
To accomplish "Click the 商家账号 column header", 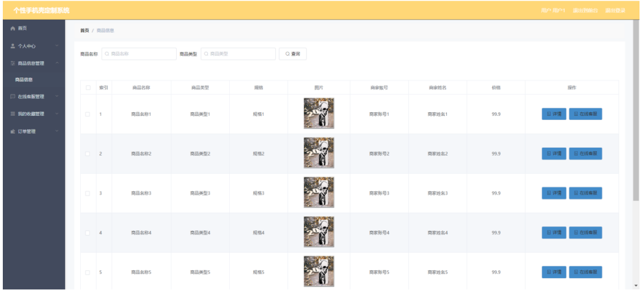I will pyautogui.click(x=379, y=88).
